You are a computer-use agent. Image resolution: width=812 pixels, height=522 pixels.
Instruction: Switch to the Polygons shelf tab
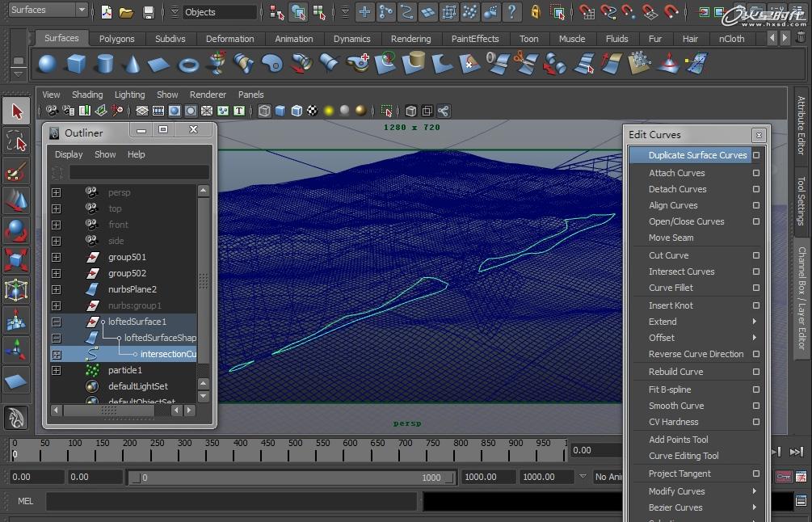(117, 39)
